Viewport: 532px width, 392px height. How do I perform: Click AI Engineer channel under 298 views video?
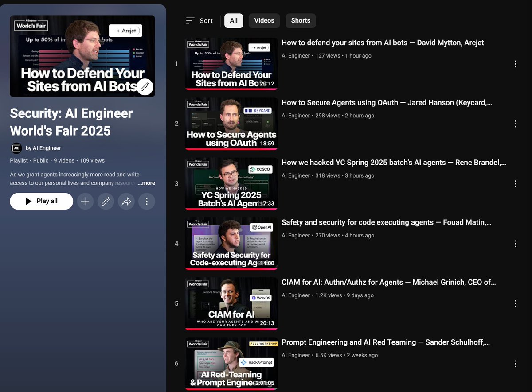[296, 116]
